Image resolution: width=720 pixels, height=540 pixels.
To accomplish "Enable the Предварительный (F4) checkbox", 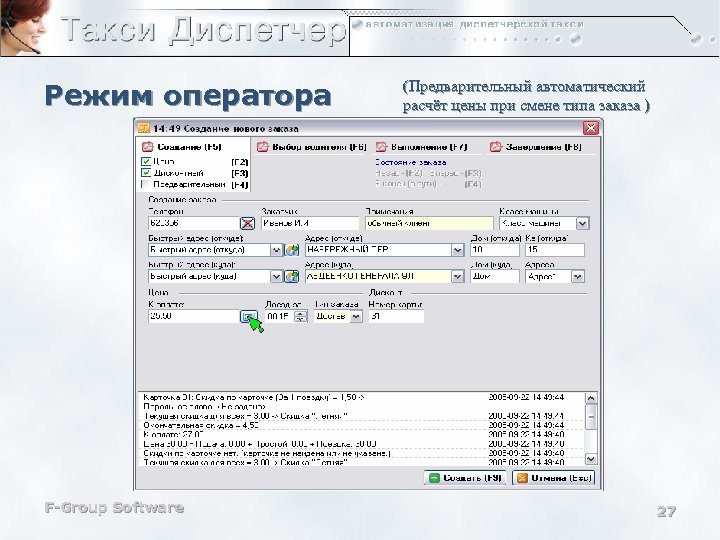I will (x=146, y=185).
